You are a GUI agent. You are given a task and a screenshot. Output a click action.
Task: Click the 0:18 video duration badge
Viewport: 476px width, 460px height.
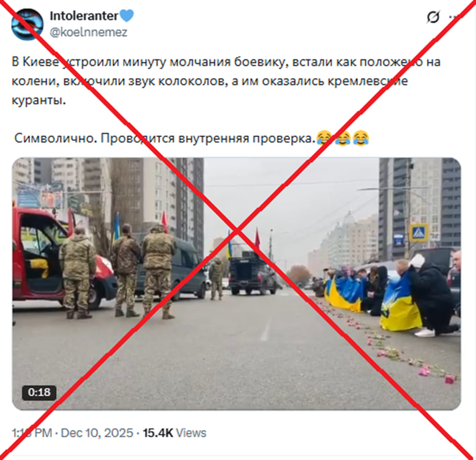(x=39, y=392)
